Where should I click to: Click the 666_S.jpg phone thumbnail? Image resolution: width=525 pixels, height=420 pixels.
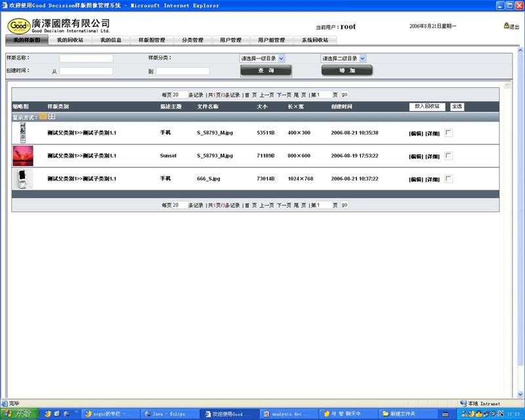click(23, 178)
